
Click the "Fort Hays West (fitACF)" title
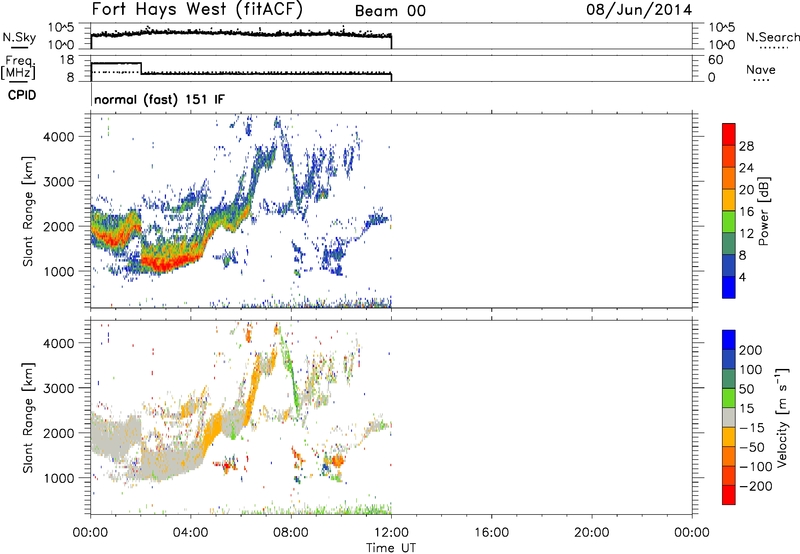[197, 10]
